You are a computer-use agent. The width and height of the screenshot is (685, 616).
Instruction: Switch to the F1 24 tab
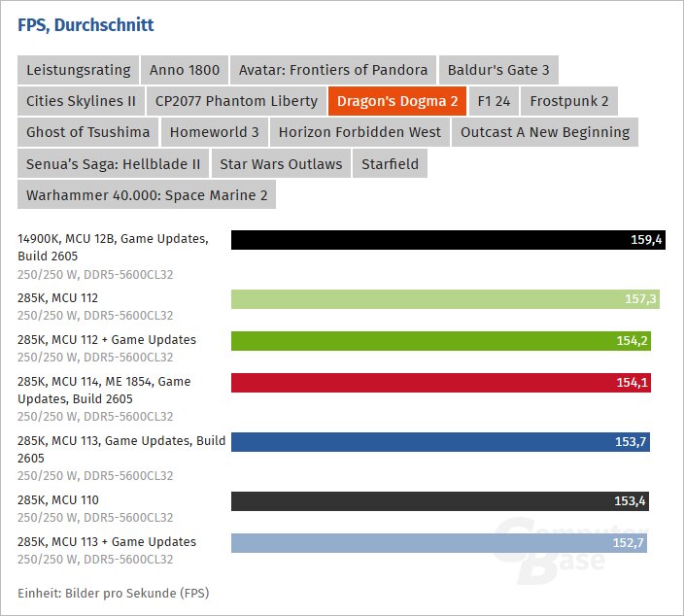[494, 101]
